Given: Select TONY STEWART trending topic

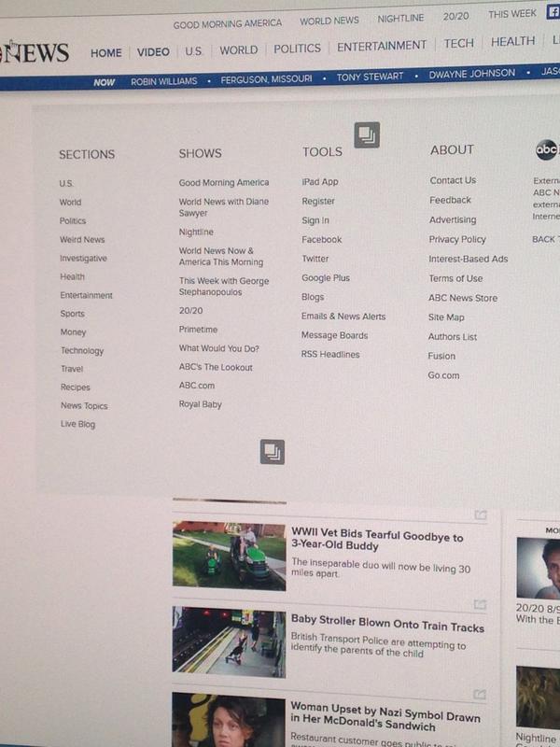Looking at the screenshot, I should tap(370, 77).
